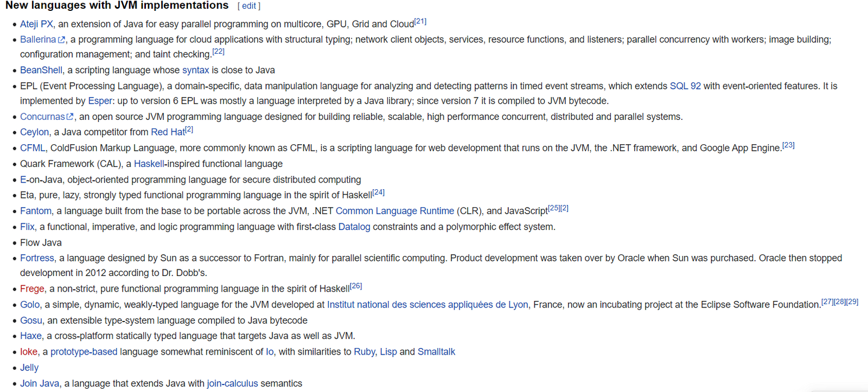Click the Common Language Runtime link
The width and height of the screenshot is (868, 392).
click(x=394, y=211)
